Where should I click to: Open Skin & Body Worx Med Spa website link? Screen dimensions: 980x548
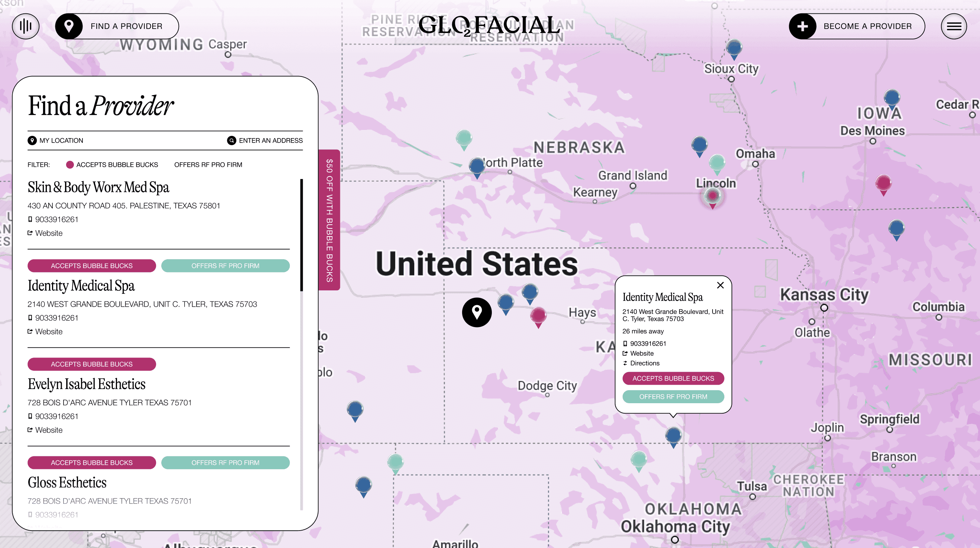45,233
